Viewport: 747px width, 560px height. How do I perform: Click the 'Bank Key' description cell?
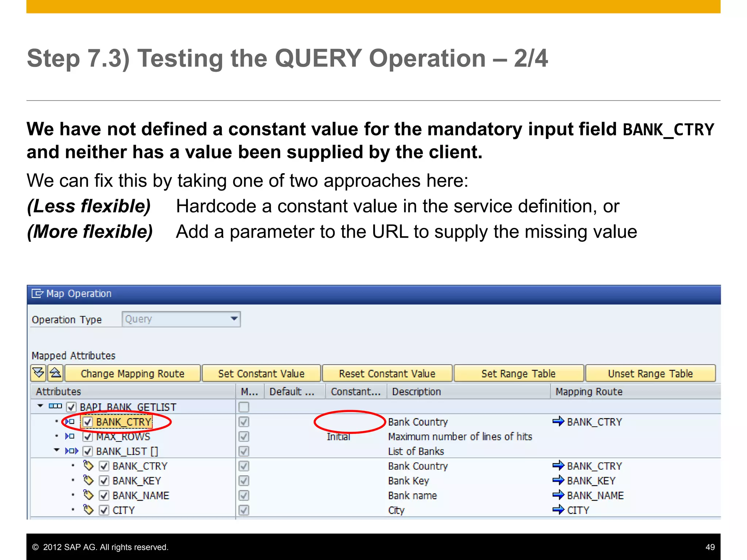coord(409,481)
